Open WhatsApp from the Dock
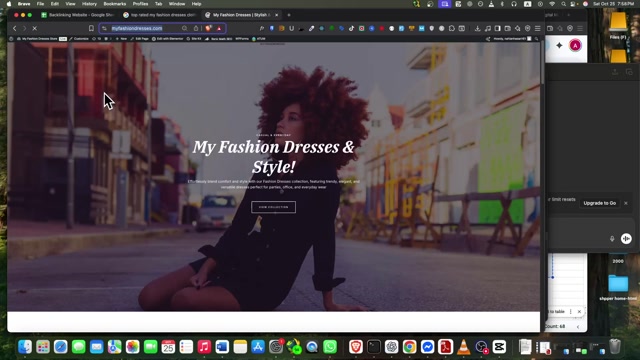Screen dimensions: 640x360 click(330, 347)
